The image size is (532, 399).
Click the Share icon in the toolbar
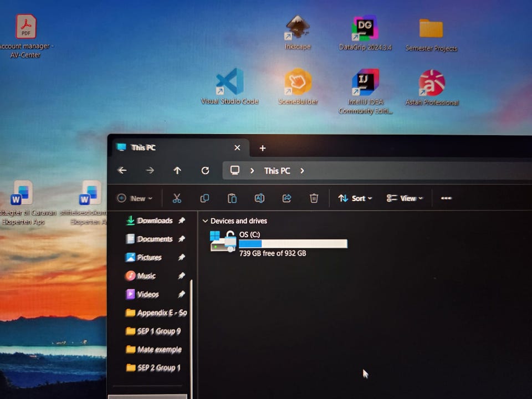287,198
